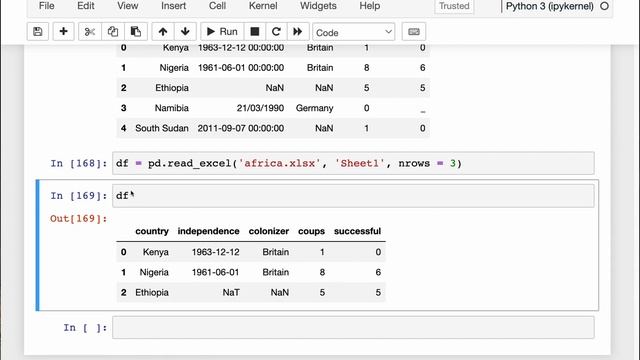Click '1961-06-01 00:00:00' in upper table
Viewport: 640px width, 360px height.
click(241, 68)
